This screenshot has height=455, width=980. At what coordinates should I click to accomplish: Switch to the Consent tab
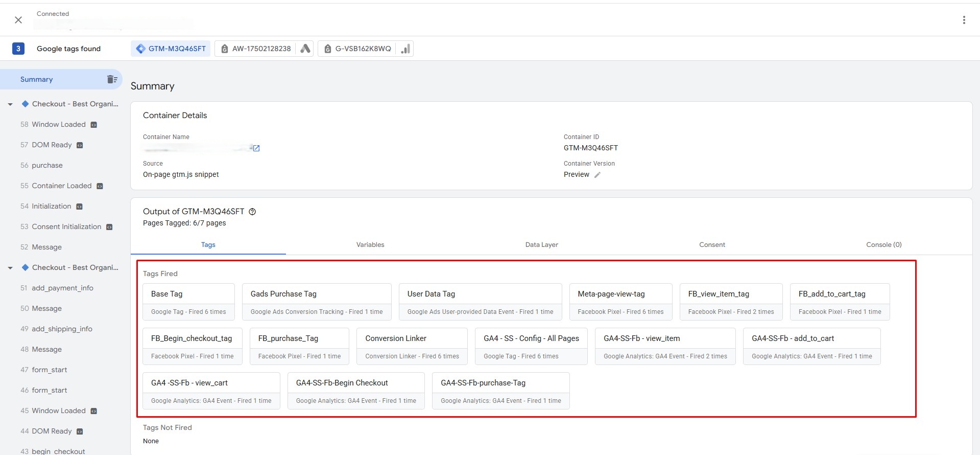click(x=711, y=244)
